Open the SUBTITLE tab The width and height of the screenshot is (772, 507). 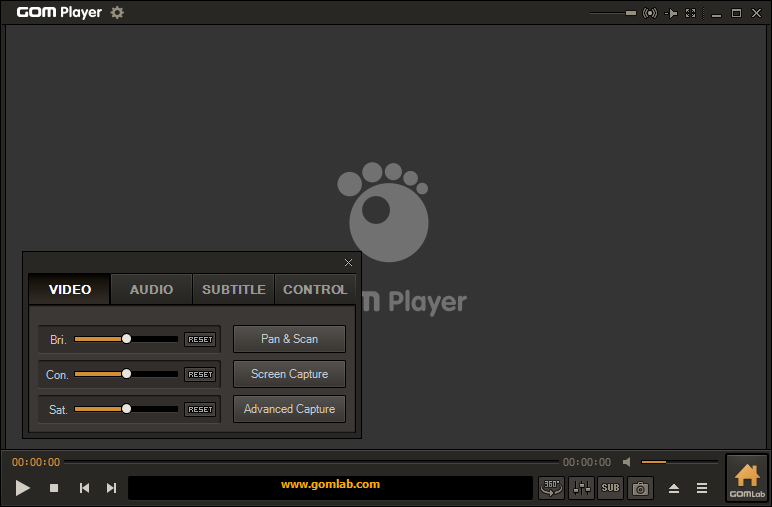click(x=233, y=289)
